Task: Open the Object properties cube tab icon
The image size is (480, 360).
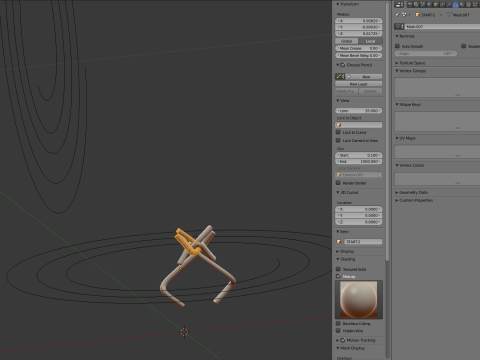Action: tap(436, 4)
